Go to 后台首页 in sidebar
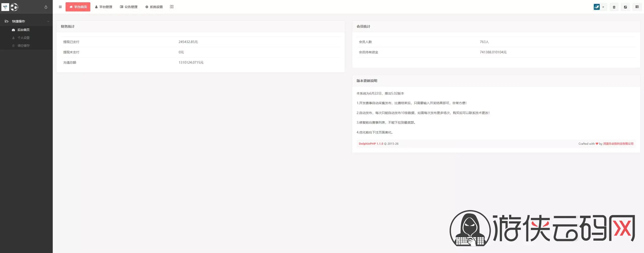Screen dimensions: 644x253 (23, 30)
